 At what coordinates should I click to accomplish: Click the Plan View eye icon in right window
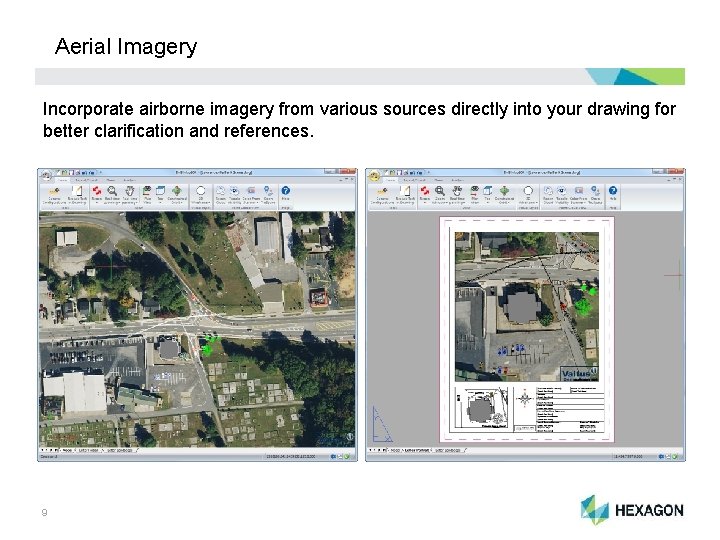tap(475, 190)
